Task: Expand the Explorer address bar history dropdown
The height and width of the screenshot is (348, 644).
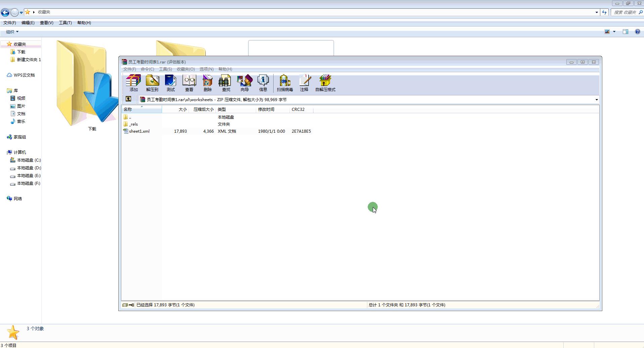Action: pyautogui.click(x=597, y=12)
